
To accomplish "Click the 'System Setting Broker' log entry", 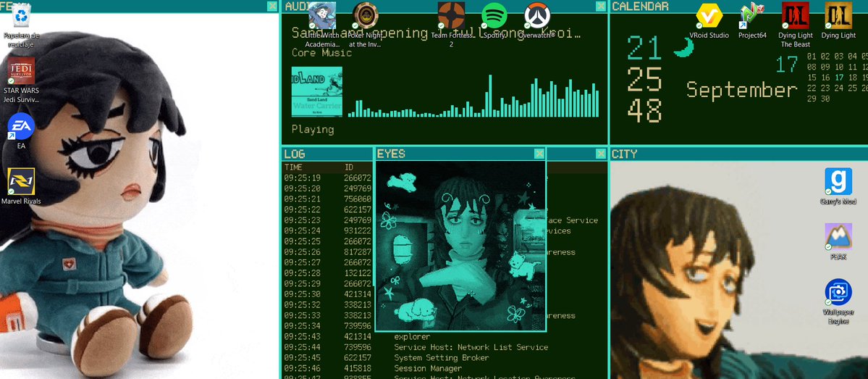I will [441, 358].
